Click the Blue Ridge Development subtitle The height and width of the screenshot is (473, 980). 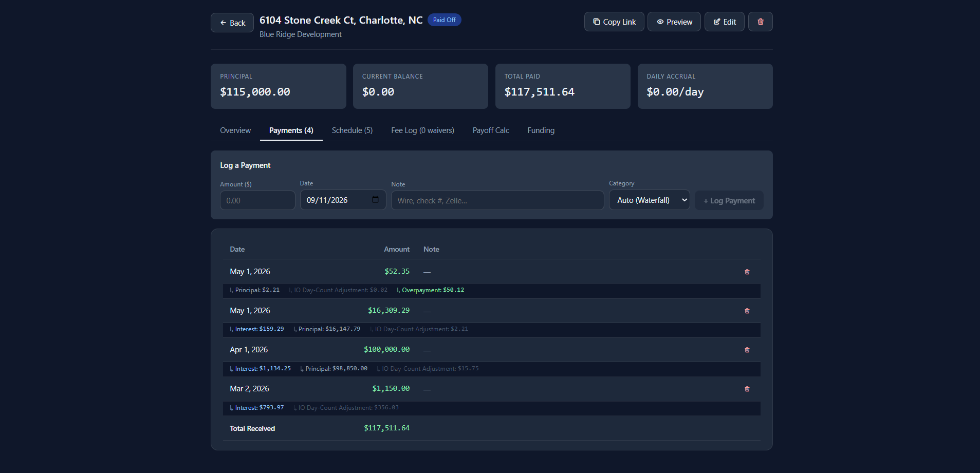300,34
